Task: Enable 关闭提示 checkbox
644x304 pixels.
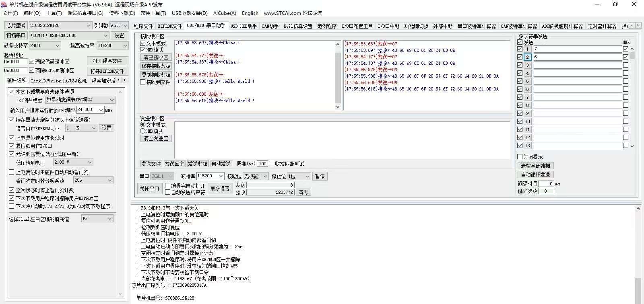Action: click(520, 157)
